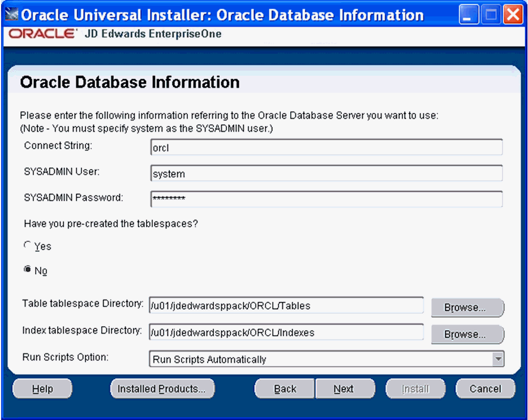Click the SYSADMIN Password field

coord(326,199)
